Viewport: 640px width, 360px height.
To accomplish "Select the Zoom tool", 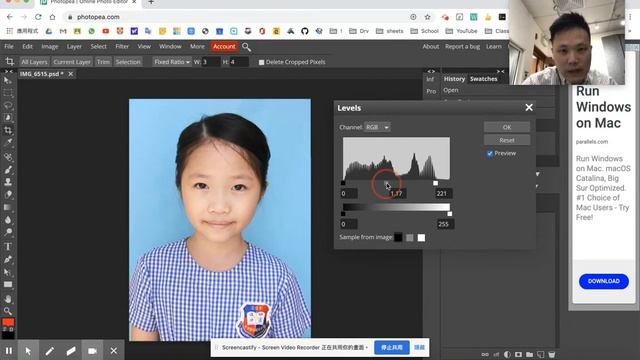I will (x=7, y=311).
